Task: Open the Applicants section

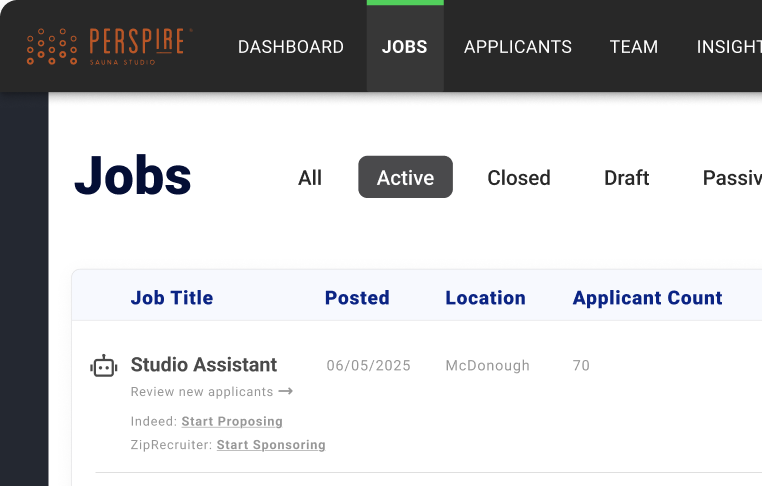Action: (x=518, y=47)
